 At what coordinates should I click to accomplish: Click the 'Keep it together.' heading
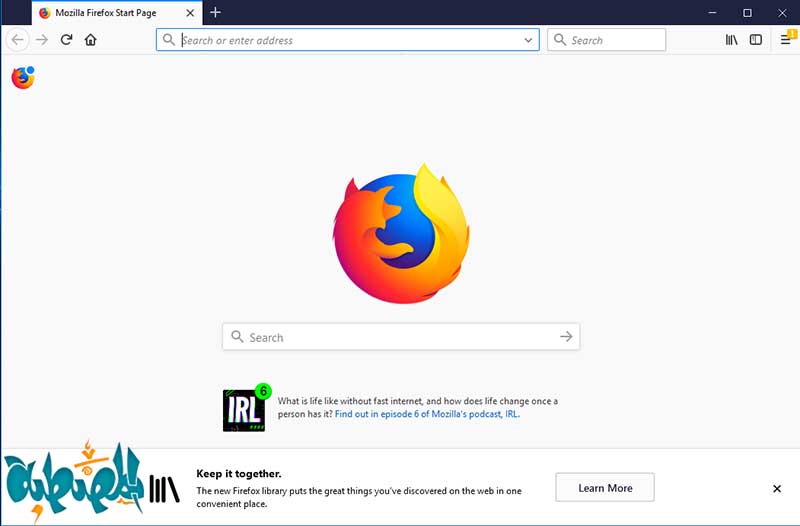coord(239,473)
